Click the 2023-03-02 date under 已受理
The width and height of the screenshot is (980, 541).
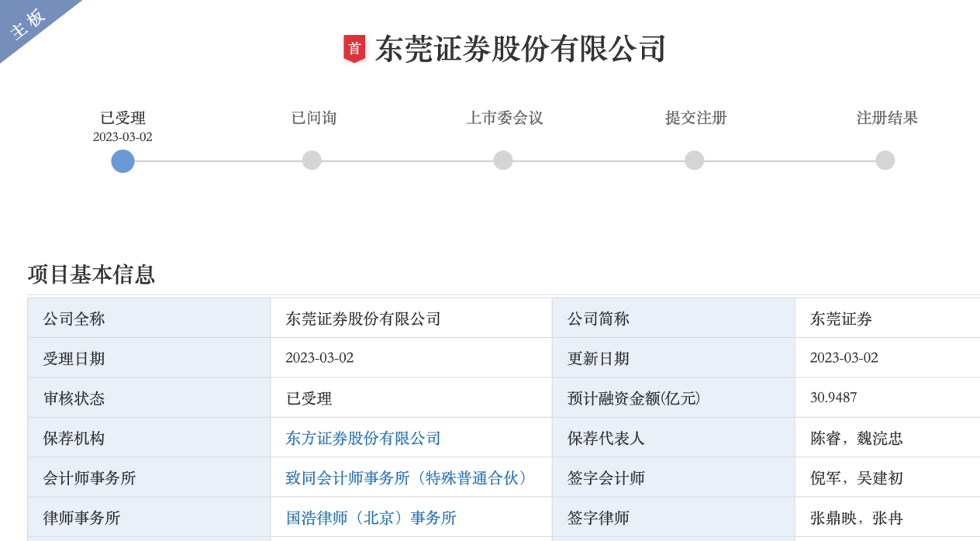click(122, 137)
